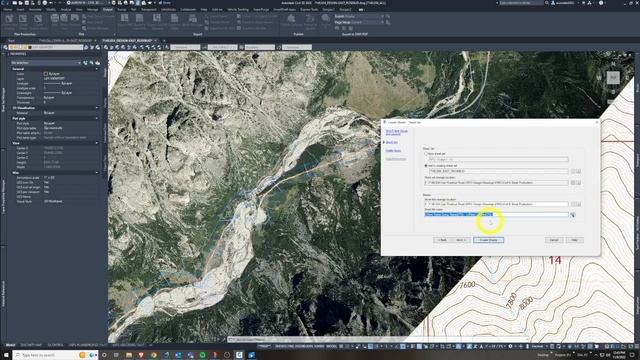
Task: Click the ViewCube in the drawing area
Action: click(x=613, y=77)
